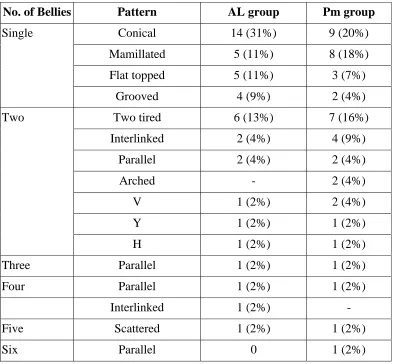Screen dimensions: 393x364
Task: Click the 'Three' bellies row label
Action: (16, 265)
